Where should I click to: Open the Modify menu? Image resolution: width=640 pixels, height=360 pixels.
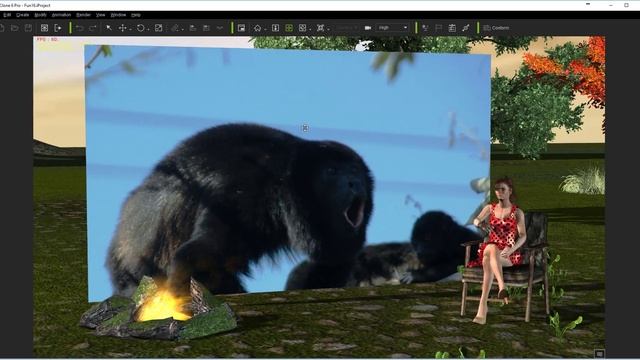click(x=40, y=15)
